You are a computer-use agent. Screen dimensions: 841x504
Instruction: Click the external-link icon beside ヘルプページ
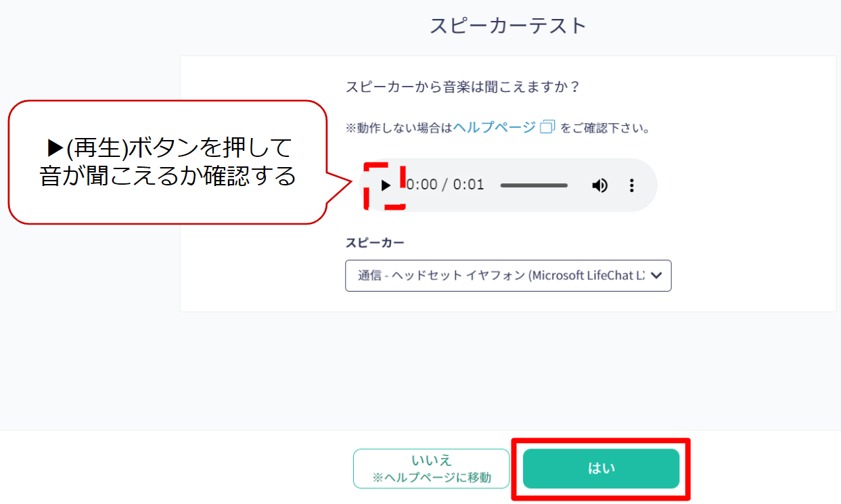coord(547,127)
